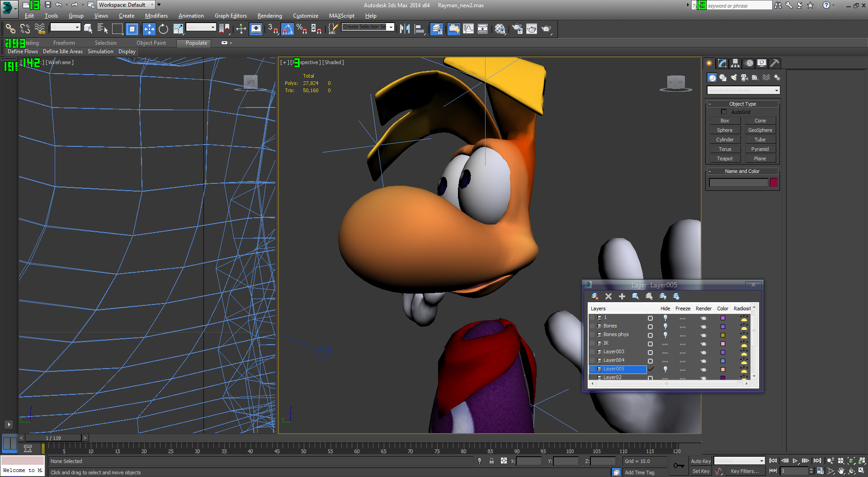868x477 pixels.
Task: Open the Workspace Default dropdown
Action: [x=126, y=5]
